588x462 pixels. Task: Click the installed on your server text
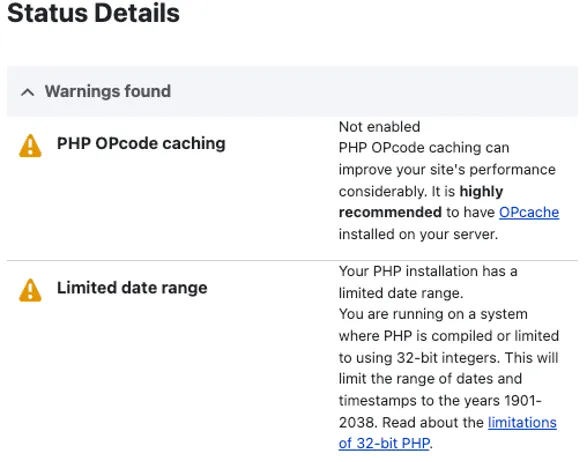point(418,234)
